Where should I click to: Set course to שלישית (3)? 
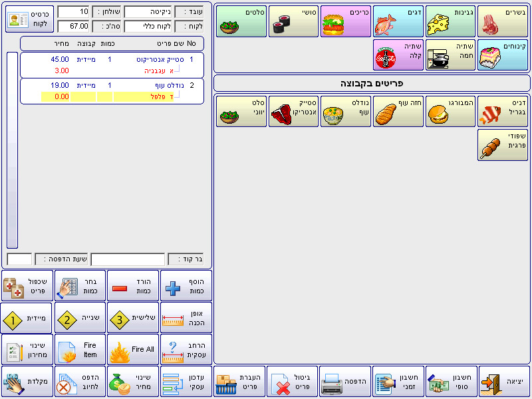[133, 319]
